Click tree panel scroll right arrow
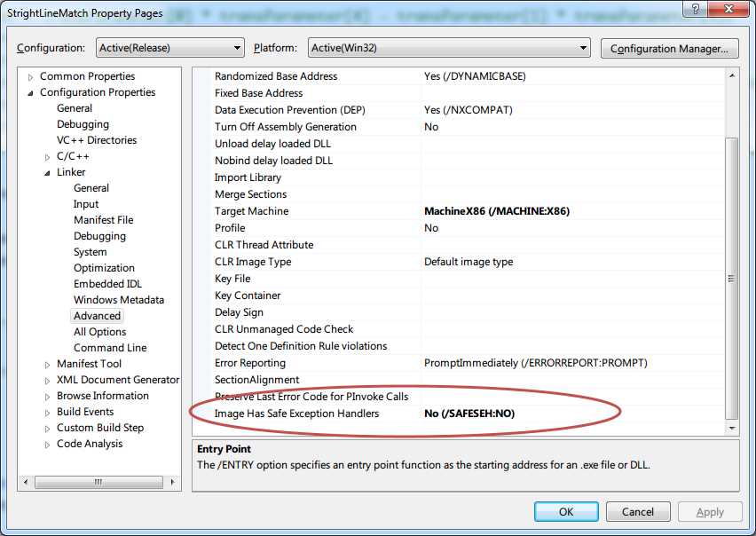756x536 pixels. point(172,482)
